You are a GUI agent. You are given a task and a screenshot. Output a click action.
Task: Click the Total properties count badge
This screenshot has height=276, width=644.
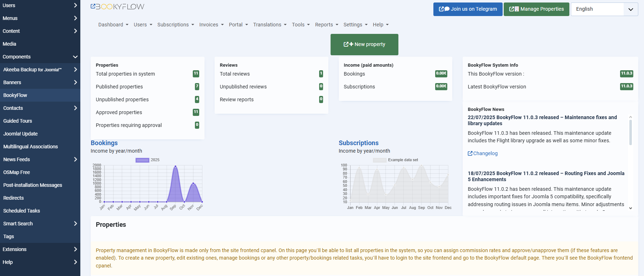tap(196, 74)
